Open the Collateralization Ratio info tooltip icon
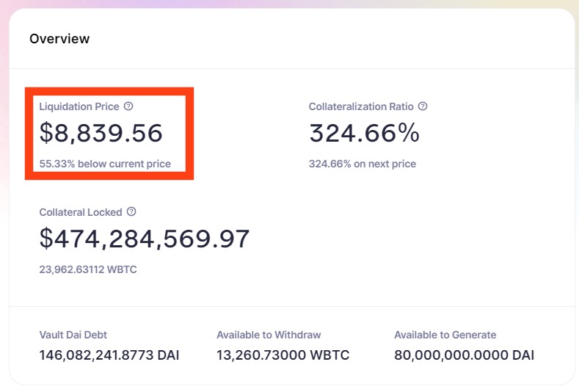The width and height of the screenshot is (579, 392). coord(422,106)
